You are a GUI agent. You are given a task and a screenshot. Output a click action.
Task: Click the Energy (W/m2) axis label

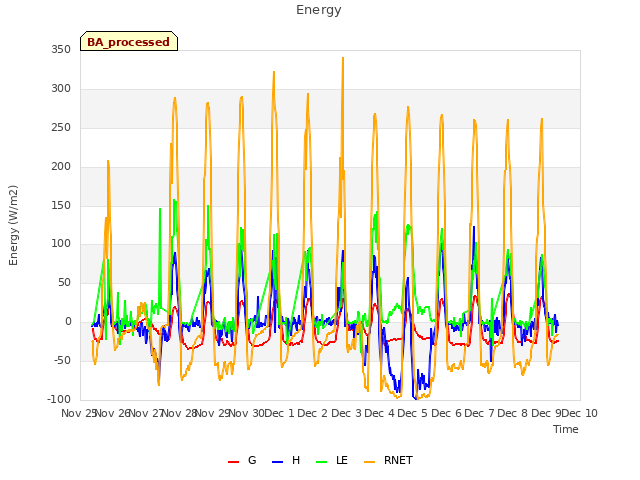[13, 225]
